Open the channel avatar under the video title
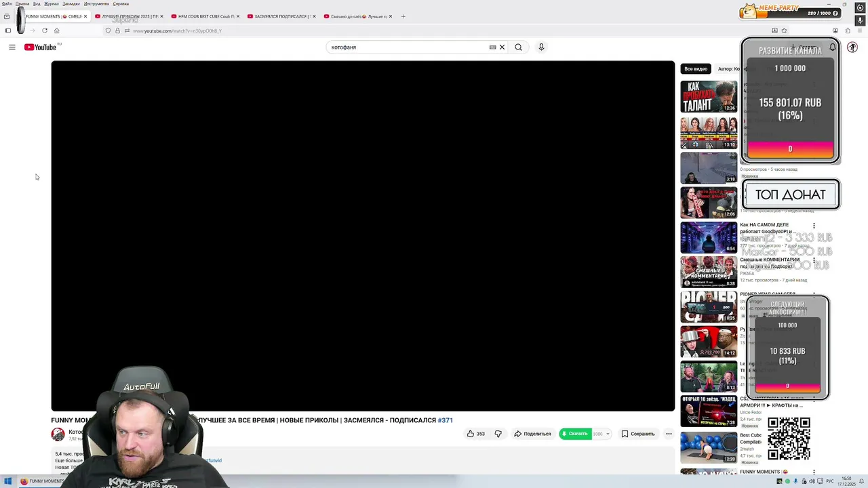Image resolution: width=868 pixels, height=488 pixels. coord(58,434)
